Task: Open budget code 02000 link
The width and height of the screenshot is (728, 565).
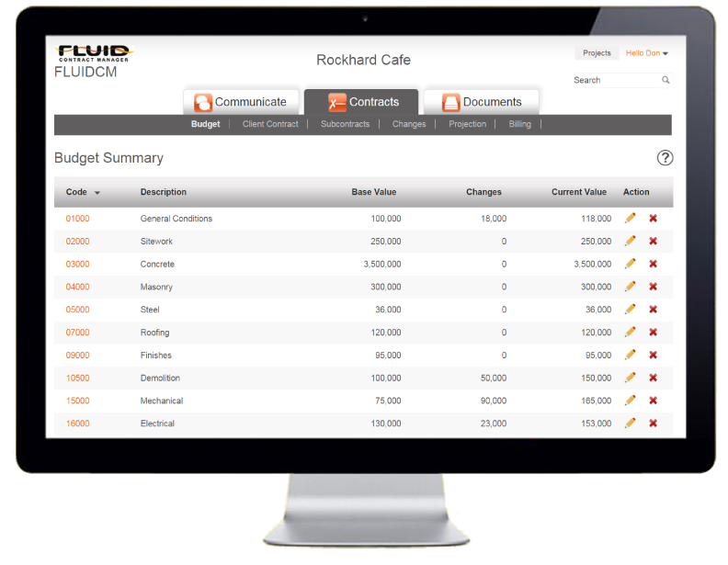Action: coord(77,242)
